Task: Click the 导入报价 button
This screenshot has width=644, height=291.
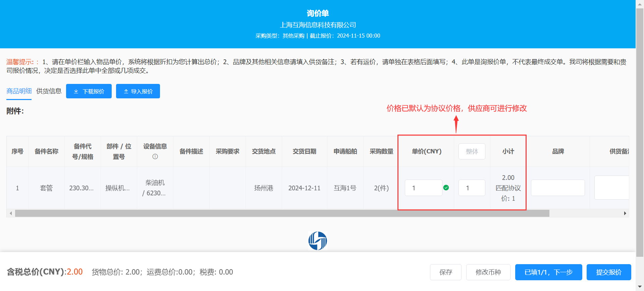Action: pyautogui.click(x=138, y=91)
